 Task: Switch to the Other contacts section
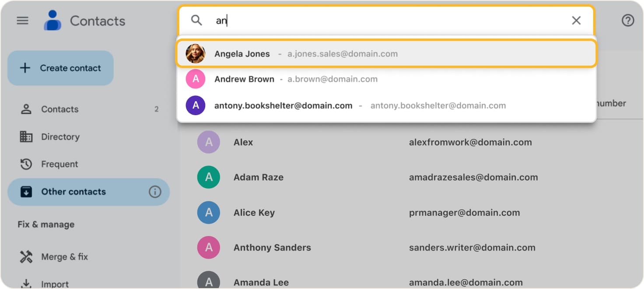coord(73,191)
